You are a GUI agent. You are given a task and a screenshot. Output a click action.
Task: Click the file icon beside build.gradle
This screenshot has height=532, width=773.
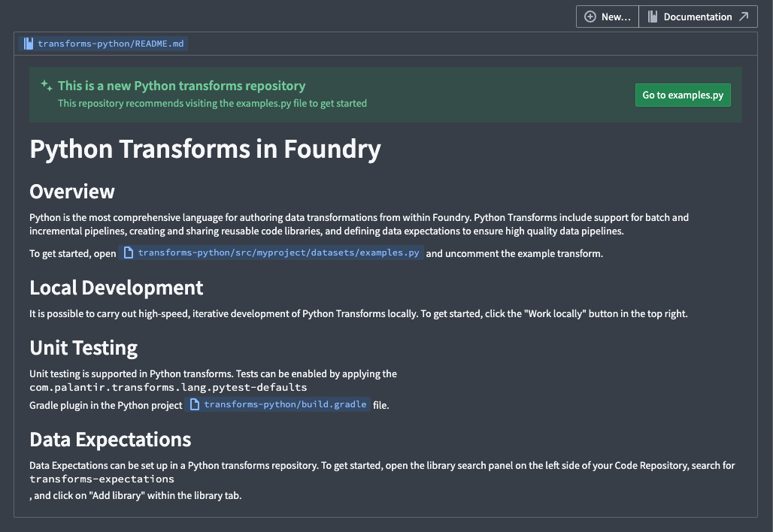click(x=195, y=404)
